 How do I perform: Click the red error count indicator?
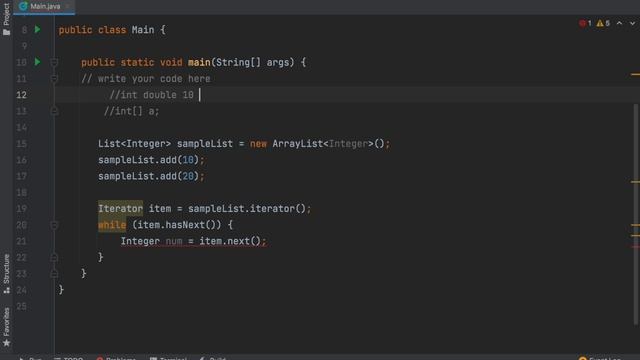click(585, 23)
